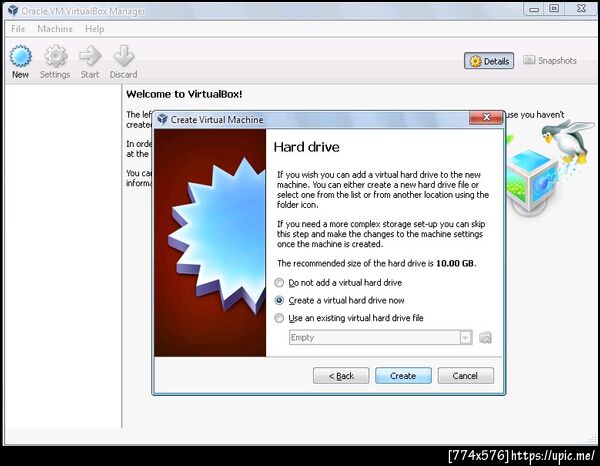Image resolution: width=600 pixels, height=466 pixels.
Task: Click the 'Hard drive' dialog heading
Action: pyautogui.click(x=307, y=147)
